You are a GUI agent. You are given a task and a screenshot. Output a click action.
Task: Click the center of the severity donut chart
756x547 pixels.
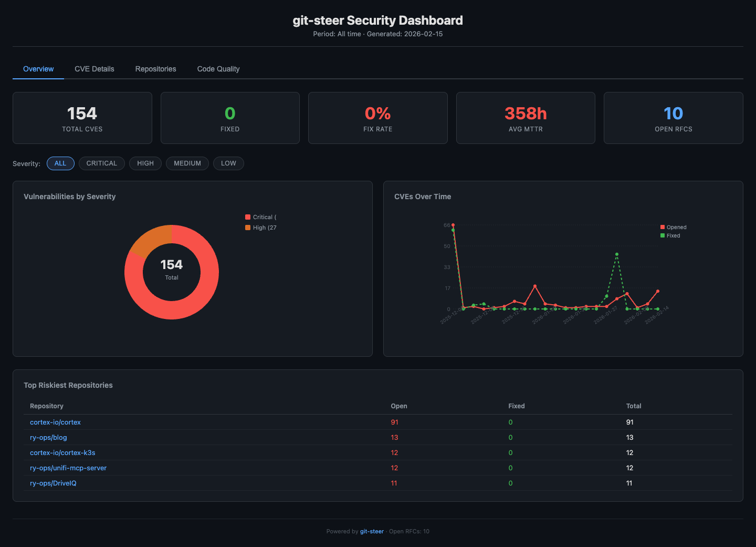pos(172,272)
